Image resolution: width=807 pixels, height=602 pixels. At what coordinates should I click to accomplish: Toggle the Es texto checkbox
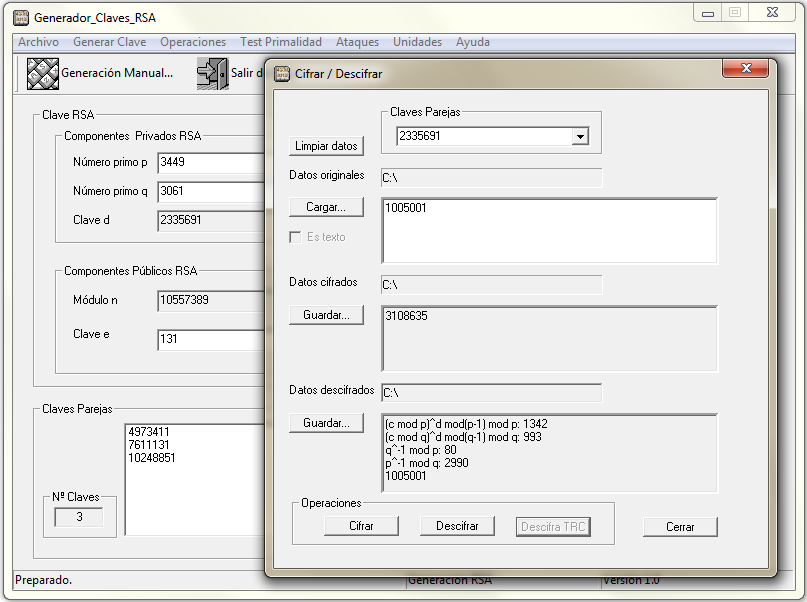[295, 237]
